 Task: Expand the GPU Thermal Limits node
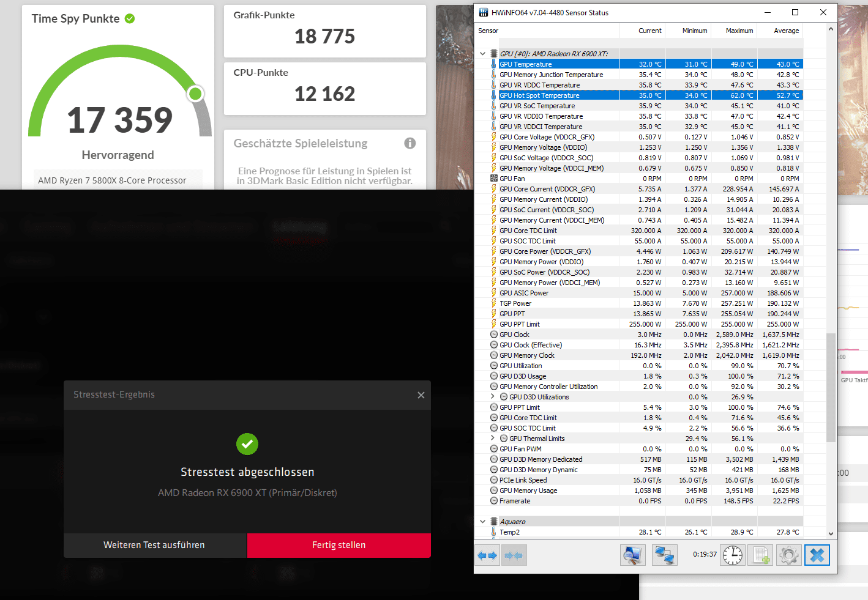click(x=493, y=439)
